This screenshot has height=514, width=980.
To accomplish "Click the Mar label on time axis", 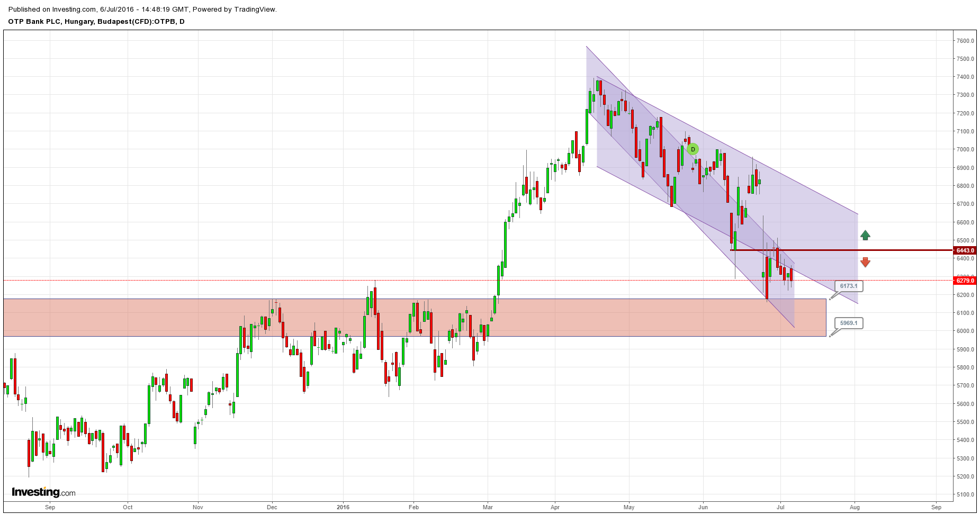I will (488, 507).
